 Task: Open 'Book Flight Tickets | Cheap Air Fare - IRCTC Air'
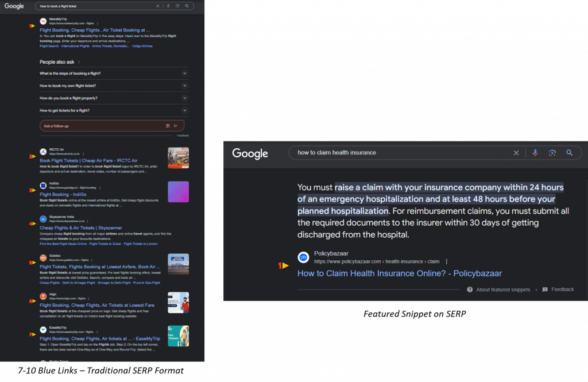(88, 161)
